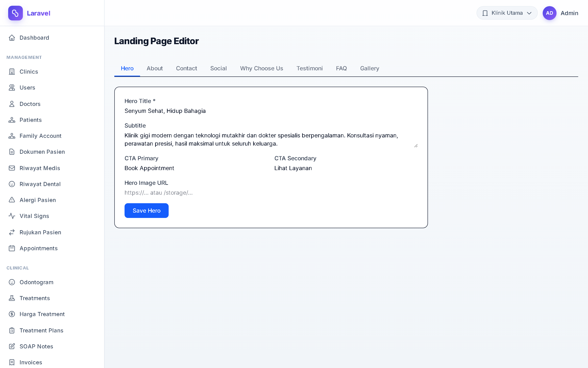This screenshot has width=588, height=368.
Task: Open the Contact tab
Action: tap(187, 68)
